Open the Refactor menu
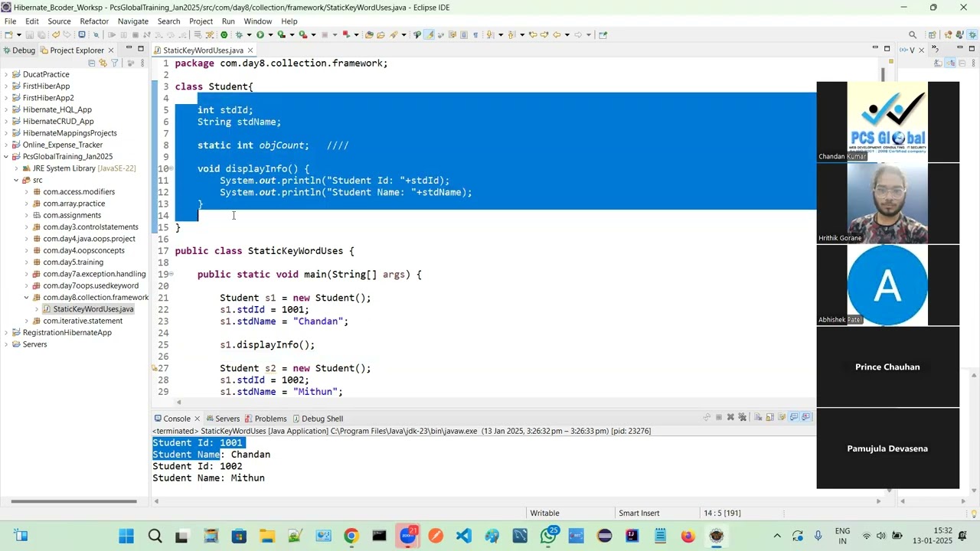 tap(94, 21)
